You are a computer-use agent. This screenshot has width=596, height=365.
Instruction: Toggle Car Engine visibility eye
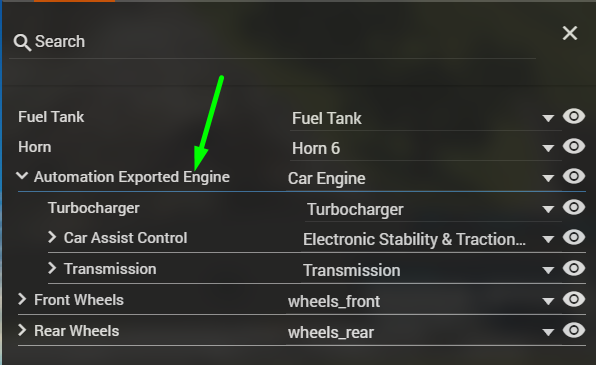coord(574,176)
